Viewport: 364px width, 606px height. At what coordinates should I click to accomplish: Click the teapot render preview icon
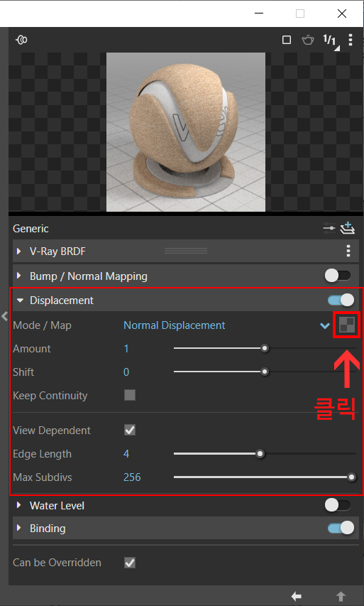(x=308, y=39)
